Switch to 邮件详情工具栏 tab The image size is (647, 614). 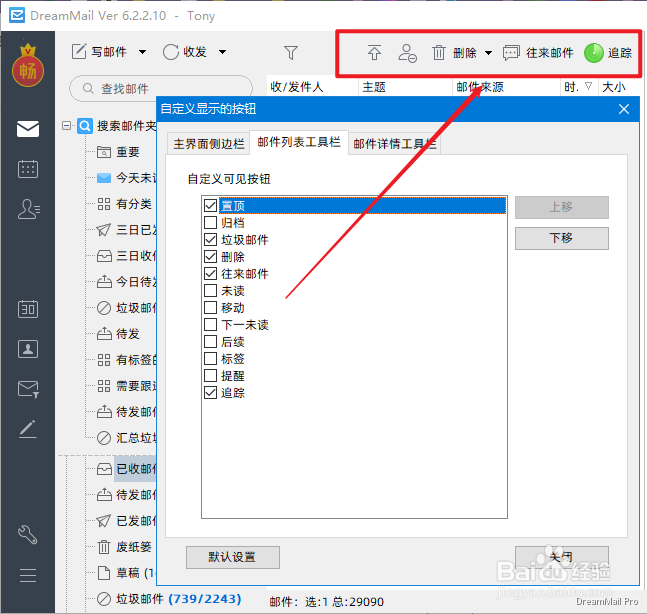pyautogui.click(x=395, y=144)
